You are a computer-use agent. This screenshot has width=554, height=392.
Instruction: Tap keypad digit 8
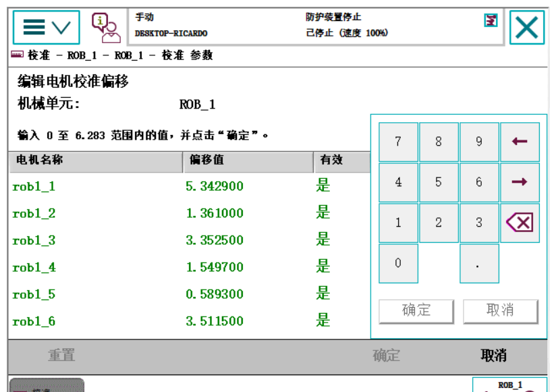point(439,142)
